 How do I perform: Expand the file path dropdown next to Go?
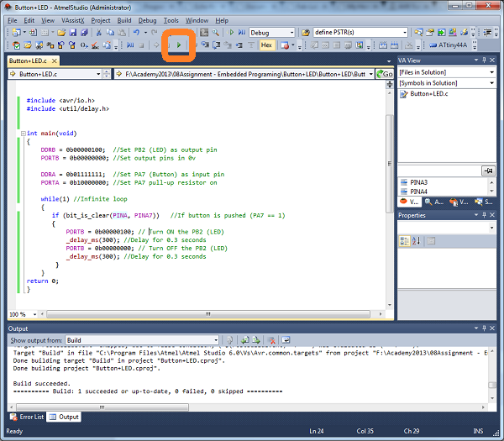click(370, 74)
